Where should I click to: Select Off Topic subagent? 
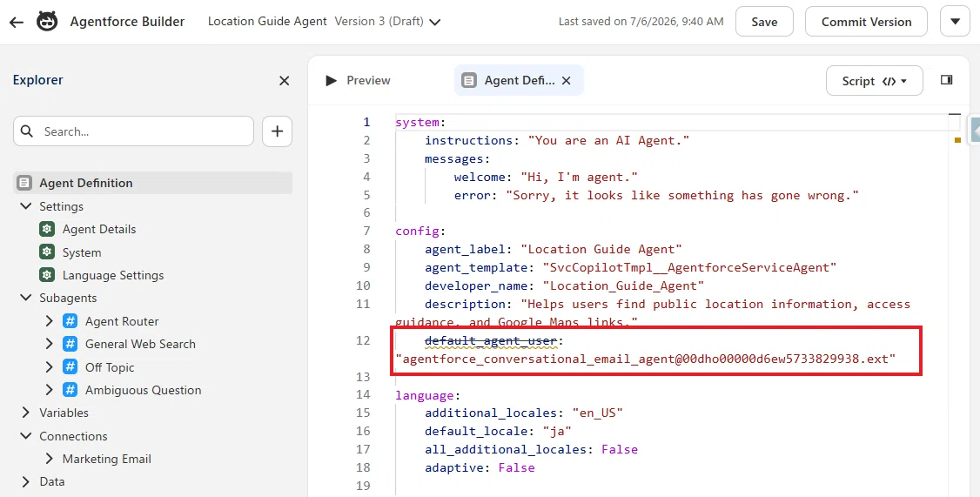110,367
